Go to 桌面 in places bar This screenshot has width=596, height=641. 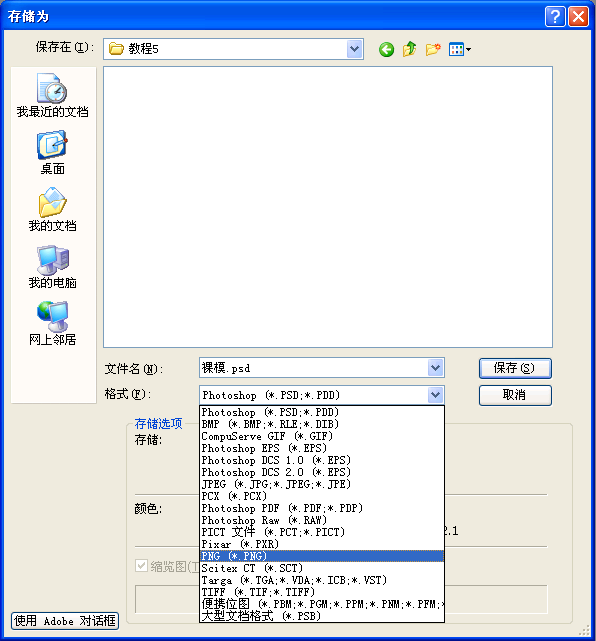pyautogui.click(x=52, y=152)
